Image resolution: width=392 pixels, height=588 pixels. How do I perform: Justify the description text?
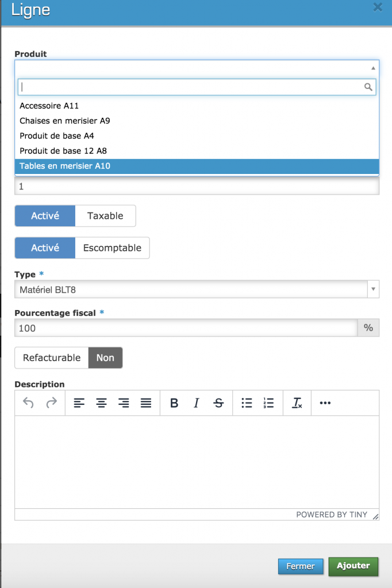[x=146, y=403]
